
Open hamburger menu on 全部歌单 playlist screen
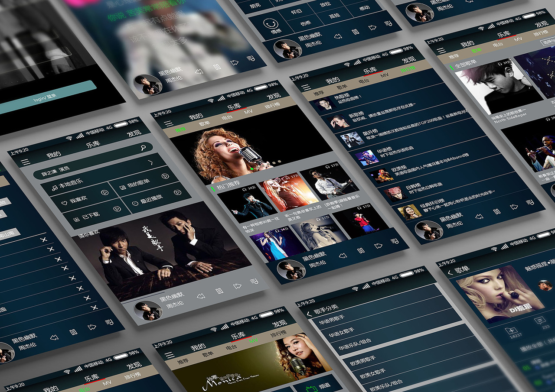(441, 50)
